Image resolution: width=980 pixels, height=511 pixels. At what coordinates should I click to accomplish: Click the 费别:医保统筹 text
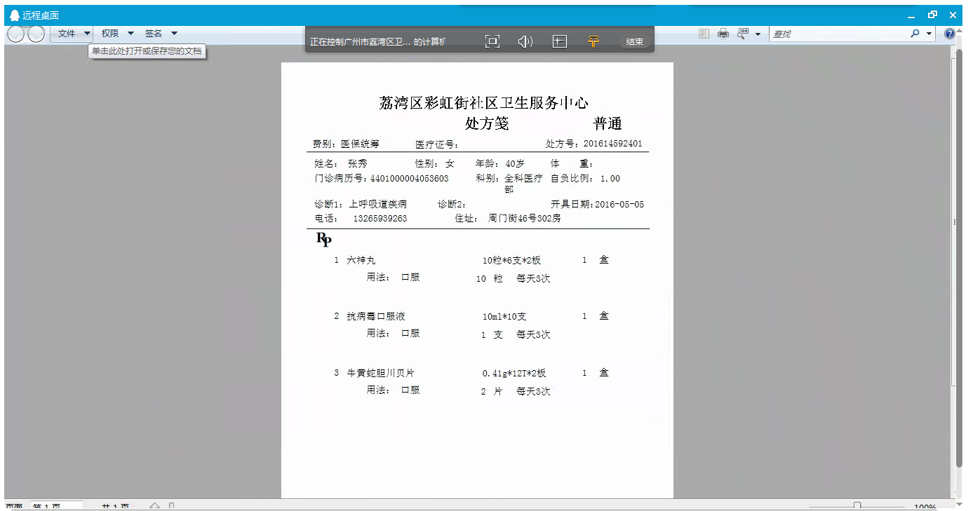346,144
